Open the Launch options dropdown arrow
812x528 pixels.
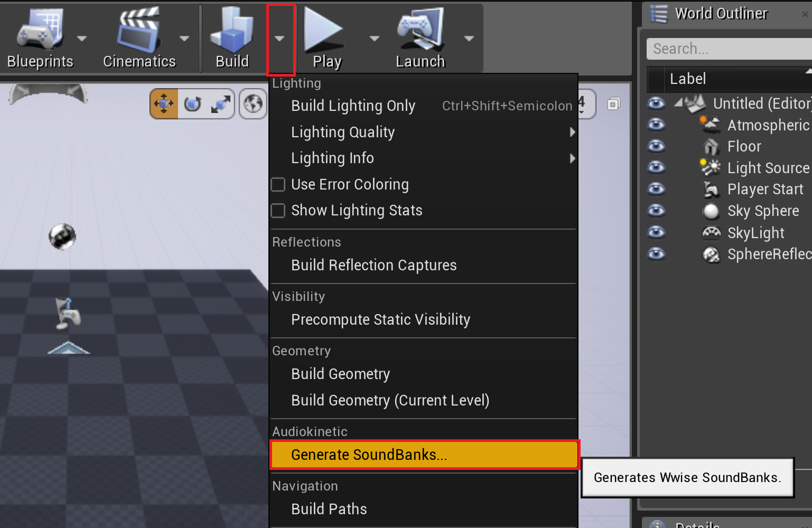pos(469,38)
